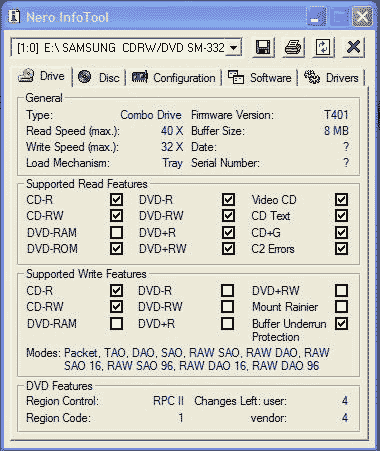Toggle CD Text read checkbox
Screen dimensions: 380x451
coord(342,216)
